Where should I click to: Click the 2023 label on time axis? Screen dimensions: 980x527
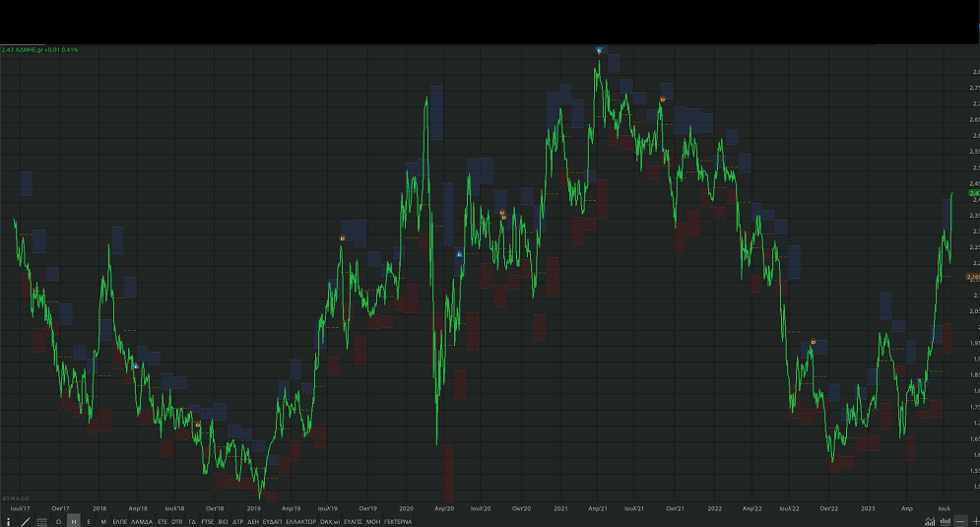click(868, 508)
